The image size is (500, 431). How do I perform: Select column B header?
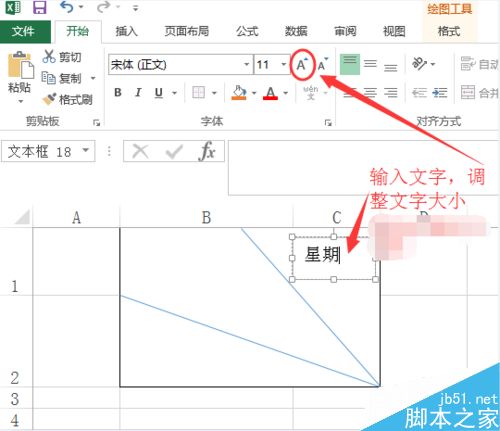[x=206, y=217]
